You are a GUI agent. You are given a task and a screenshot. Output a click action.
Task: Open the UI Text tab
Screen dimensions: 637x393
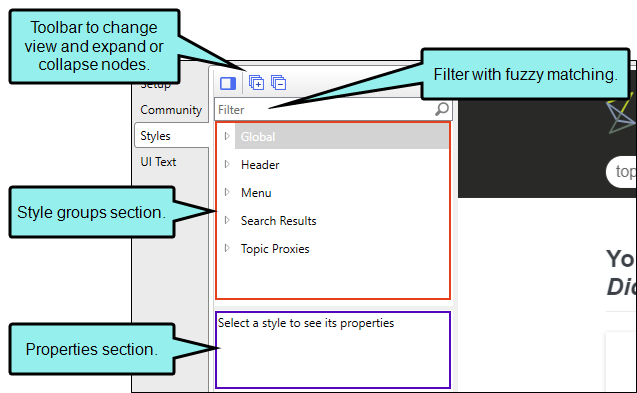click(x=158, y=162)
